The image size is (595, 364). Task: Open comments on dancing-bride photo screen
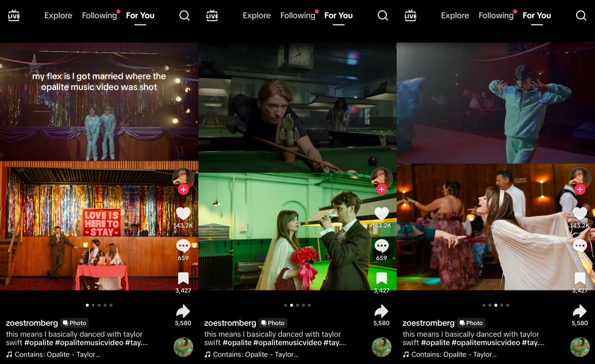(x=580, y=246)
